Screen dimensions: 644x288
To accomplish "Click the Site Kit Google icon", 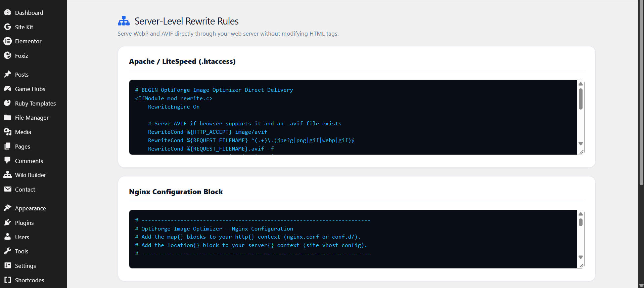I will [x=7, y=27].
